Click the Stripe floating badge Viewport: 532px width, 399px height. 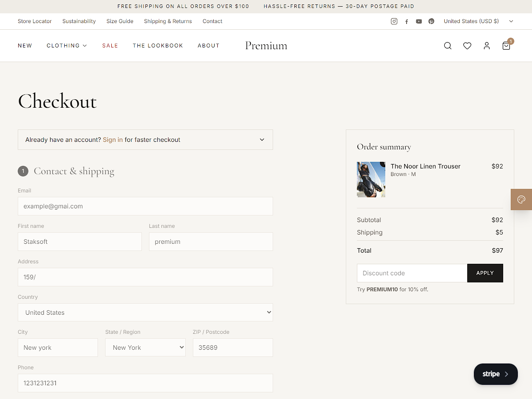tap(496, 374)
